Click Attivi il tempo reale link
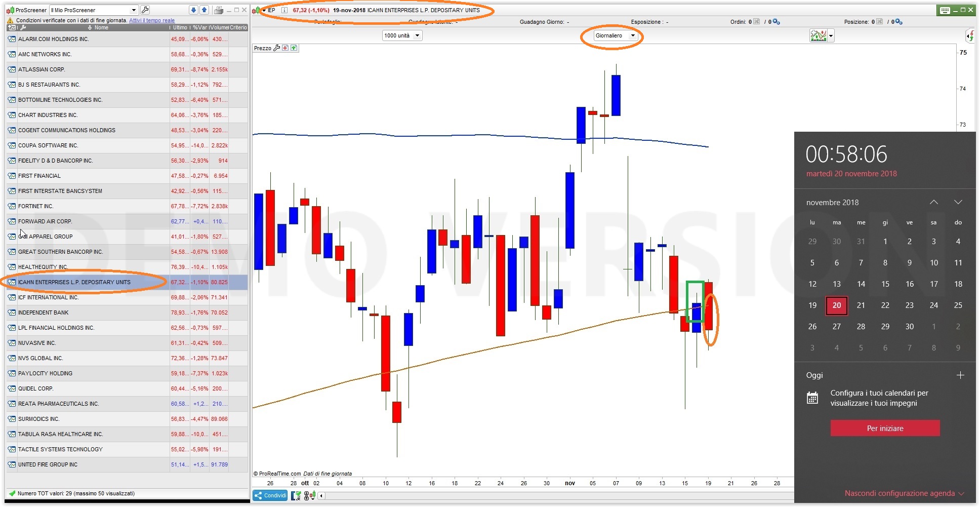Viewport: 980px width, 507px height. coord(152,21)
